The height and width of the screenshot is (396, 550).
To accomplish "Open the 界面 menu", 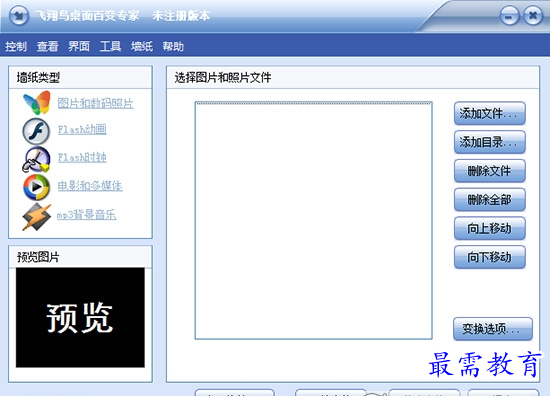I will click(79, 46).
